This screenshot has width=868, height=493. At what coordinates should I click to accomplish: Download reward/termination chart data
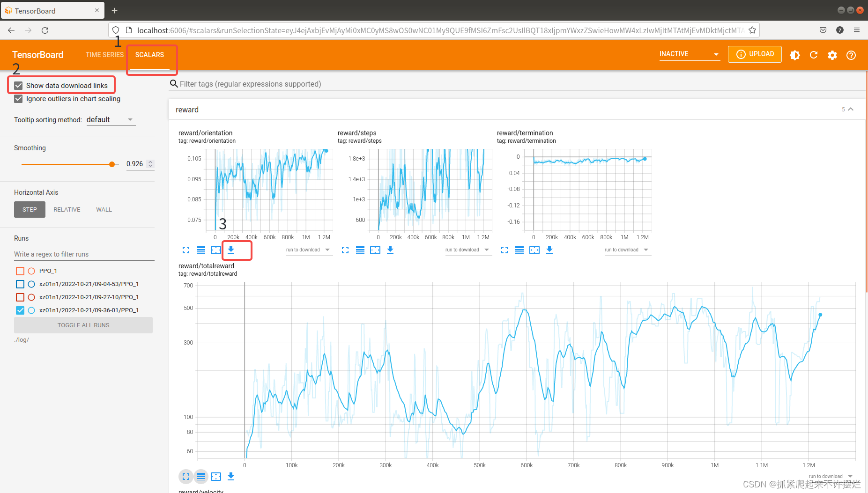point(549,250)
